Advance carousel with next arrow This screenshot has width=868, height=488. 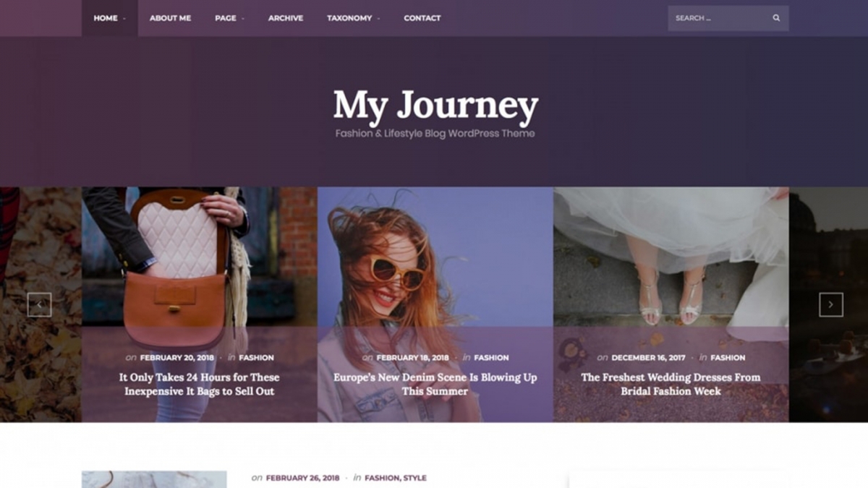(830, 304)
